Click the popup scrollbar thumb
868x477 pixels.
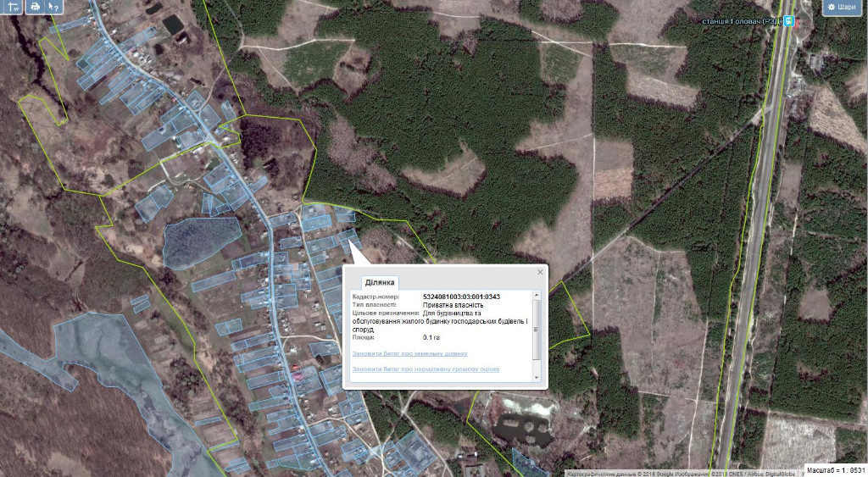536,330
